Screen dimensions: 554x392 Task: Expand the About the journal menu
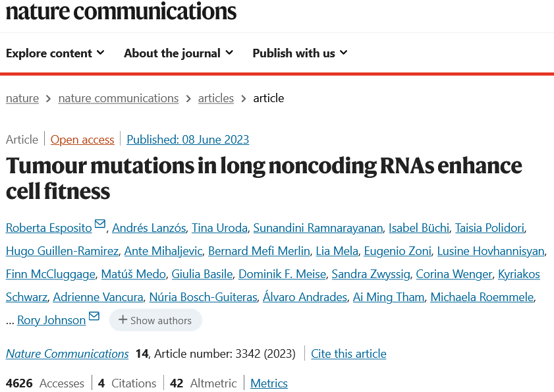(179, 53)
